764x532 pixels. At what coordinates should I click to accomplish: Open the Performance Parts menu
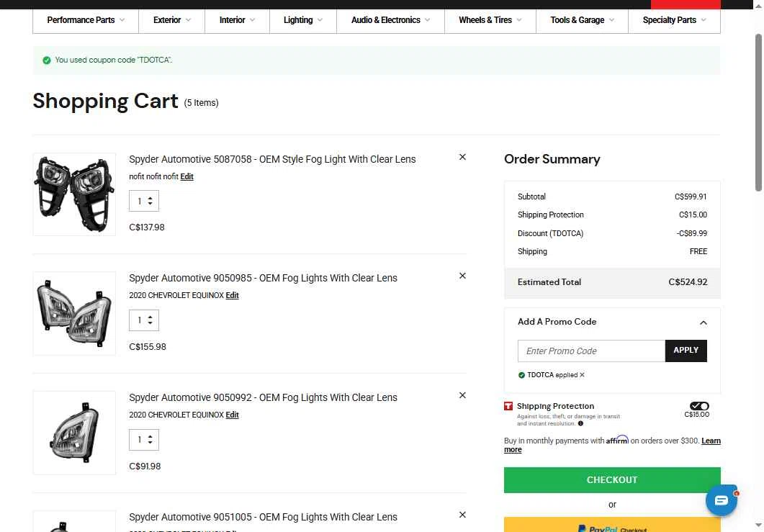pos(86,20)
